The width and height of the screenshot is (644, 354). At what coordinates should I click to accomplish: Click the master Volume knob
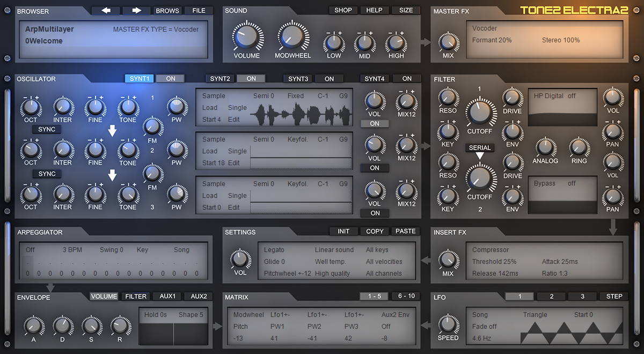247,38
